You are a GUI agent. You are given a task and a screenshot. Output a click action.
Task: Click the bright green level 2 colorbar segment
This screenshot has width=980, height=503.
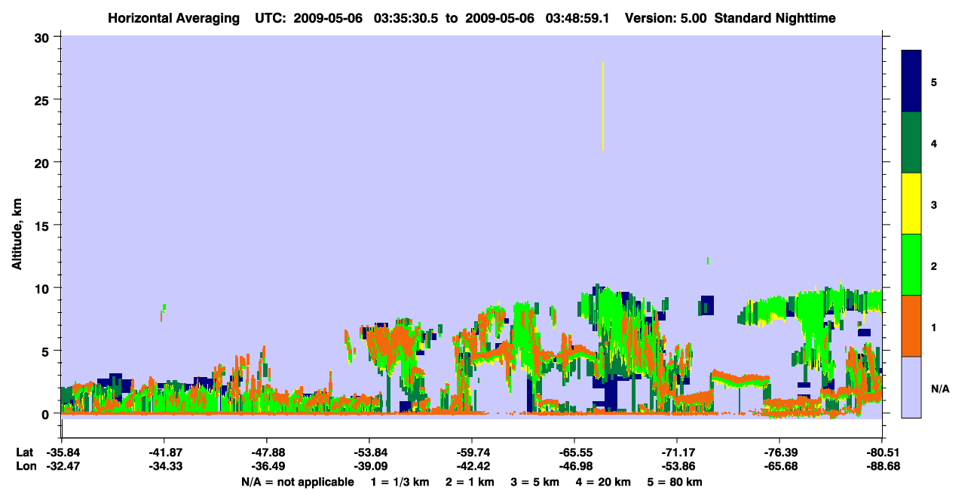click(911, 265)
